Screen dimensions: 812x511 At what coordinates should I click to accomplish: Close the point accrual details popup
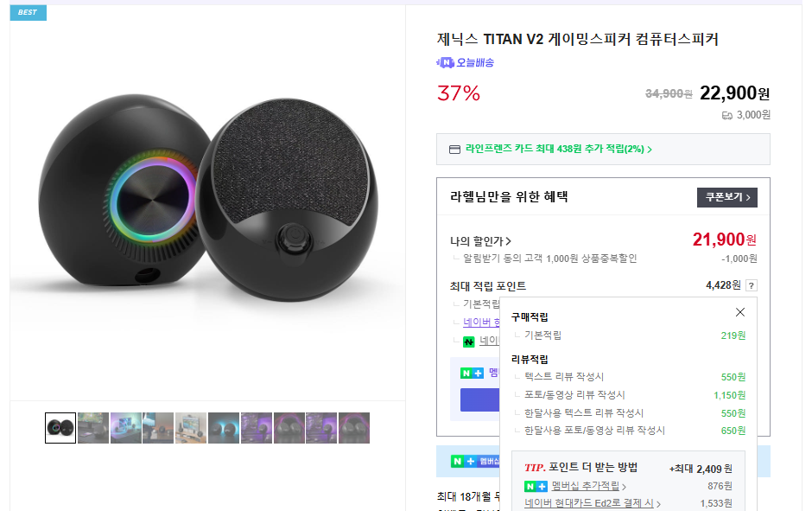pos(739,312)
